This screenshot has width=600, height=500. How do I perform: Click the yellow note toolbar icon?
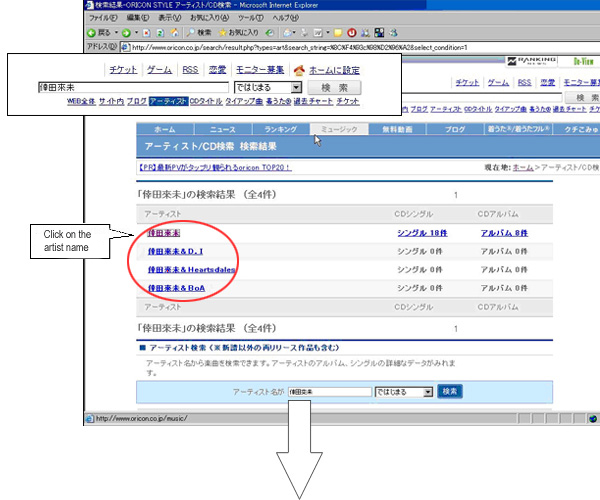(338, 33)
